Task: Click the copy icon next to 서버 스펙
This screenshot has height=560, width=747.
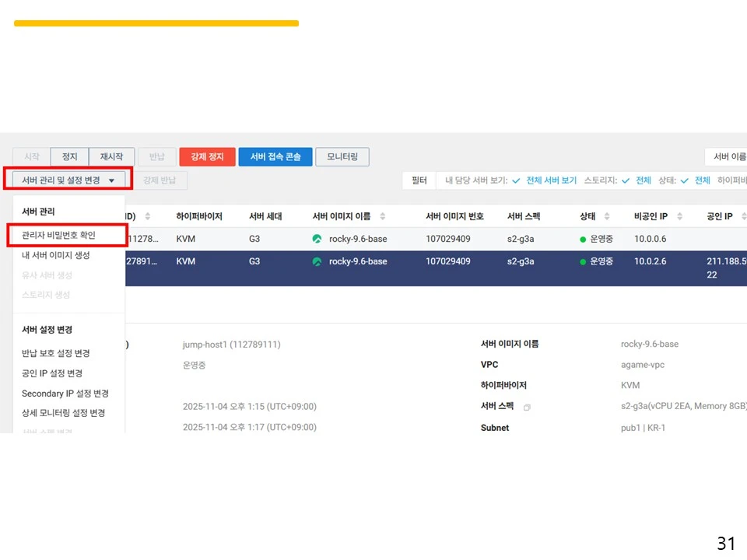Action: (x=527, y=407)
